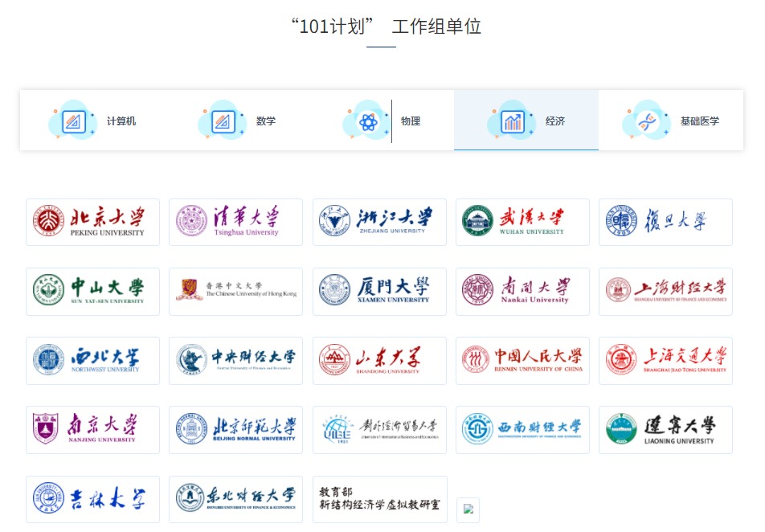Open the 西南财经大学 logo card

tap(522, 430)
